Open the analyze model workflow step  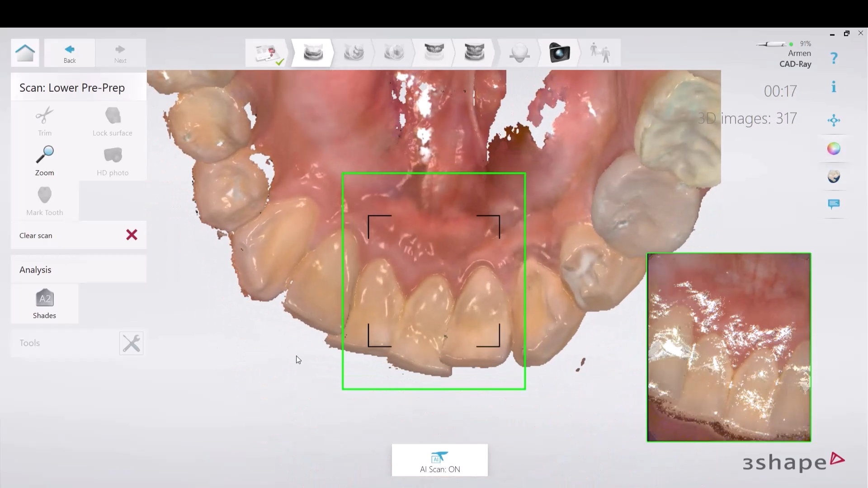coord(519,53)
